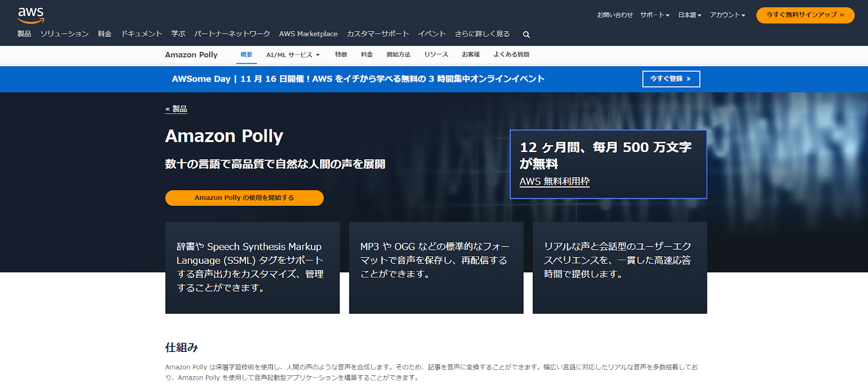
Task: Select 特徴 tab
Action: 341,55
